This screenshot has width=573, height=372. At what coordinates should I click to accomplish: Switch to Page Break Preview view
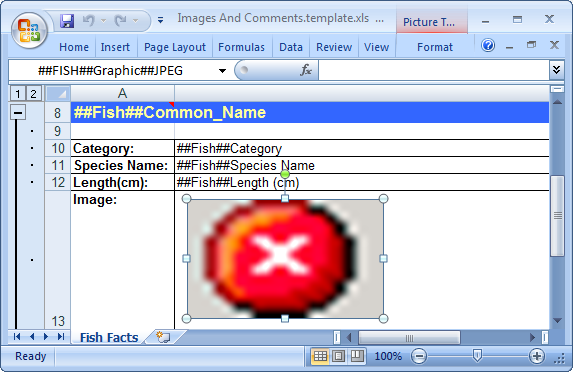point(357,356)
